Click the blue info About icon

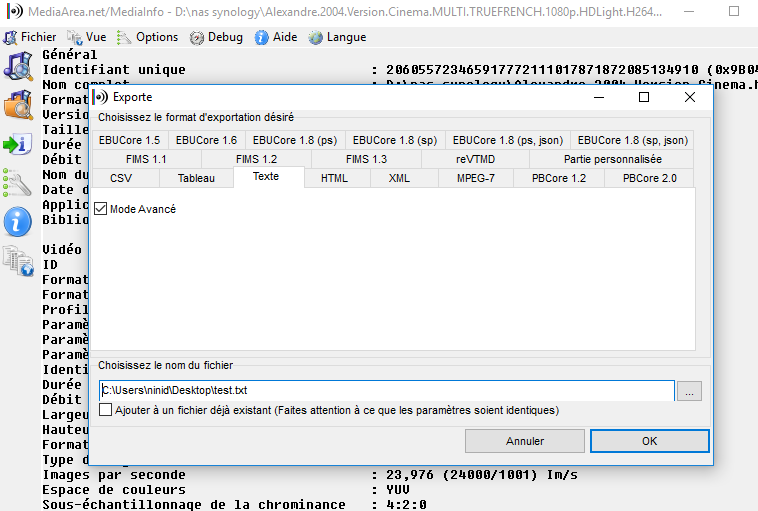pos(18,222)
